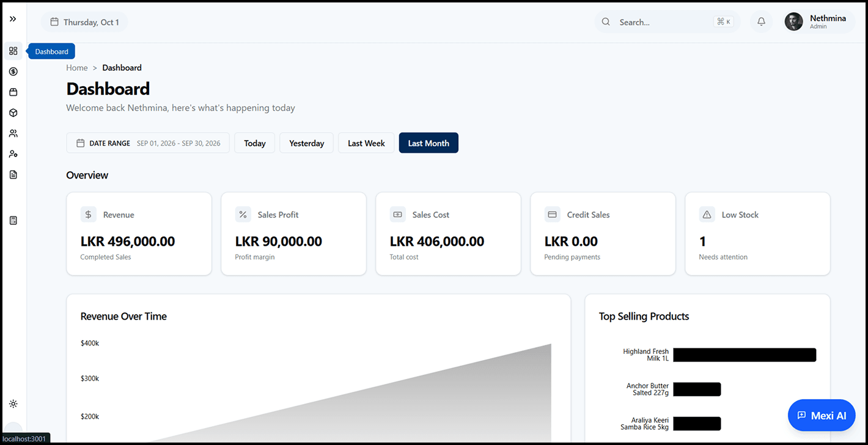The image size is (868, 445).
Task: Click the LKR 406,000.00 cost value
Action: pos(437,241)
